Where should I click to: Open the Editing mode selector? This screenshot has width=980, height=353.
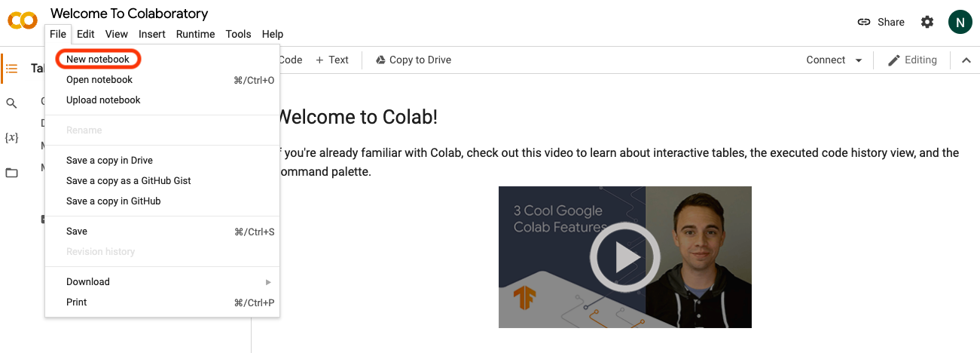911,60
